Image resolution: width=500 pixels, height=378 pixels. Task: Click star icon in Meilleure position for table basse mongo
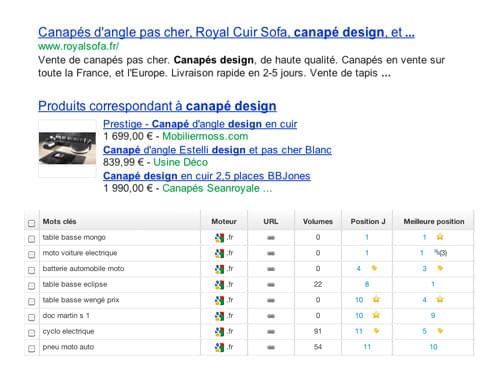click(440, 237)
